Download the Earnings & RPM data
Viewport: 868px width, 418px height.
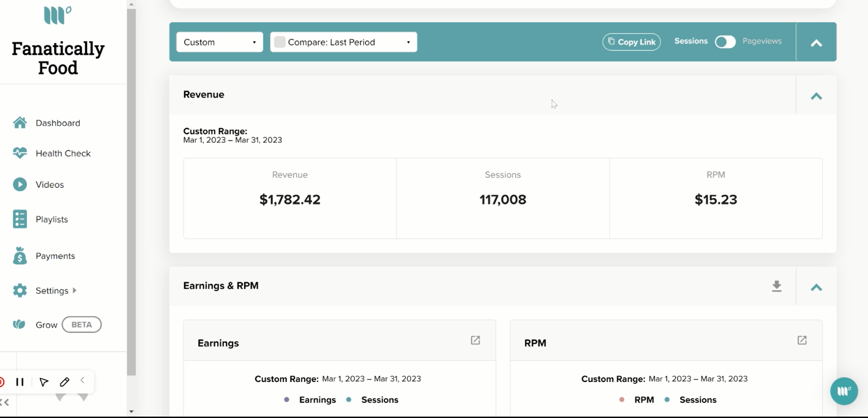click(777, 286)
